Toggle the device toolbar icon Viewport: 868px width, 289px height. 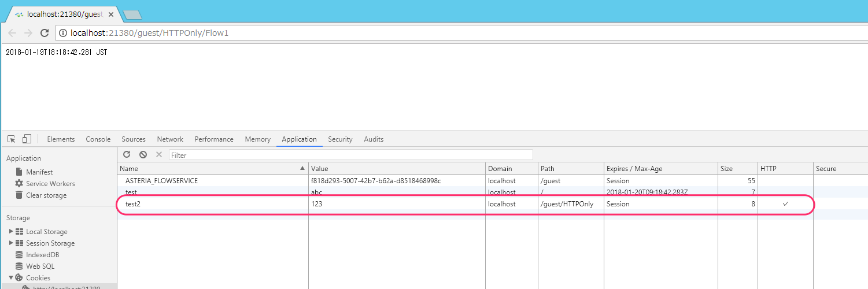pos(27,139)
